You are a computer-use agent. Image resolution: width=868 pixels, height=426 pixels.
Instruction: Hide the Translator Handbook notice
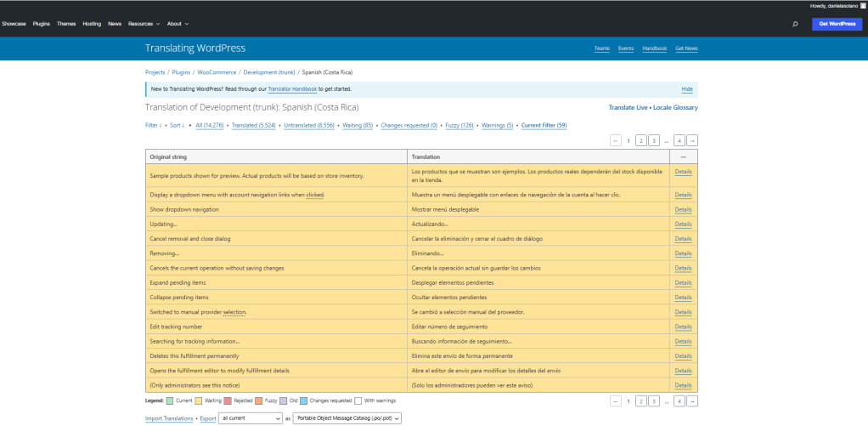click(x=686, y=89)
